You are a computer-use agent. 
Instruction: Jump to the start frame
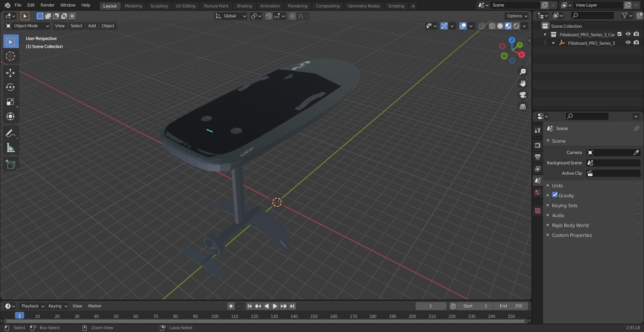(249, 306)
